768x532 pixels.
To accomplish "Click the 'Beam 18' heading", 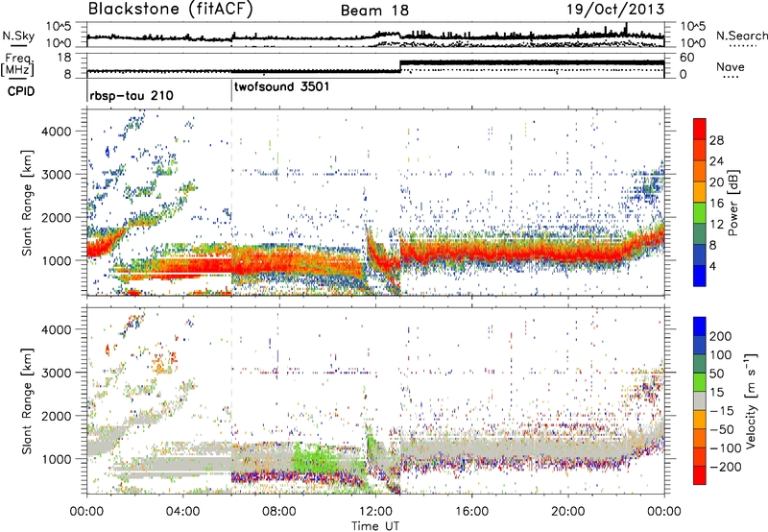I will 374,11.
